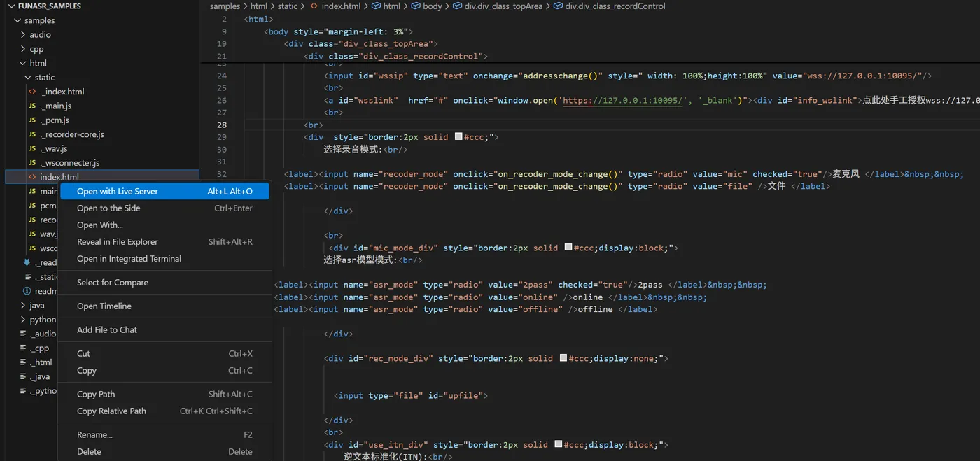
Task: Collapse the FUNASR_SAMPLES explorer section
Action: pyautogui.click(x=11, y=6)
